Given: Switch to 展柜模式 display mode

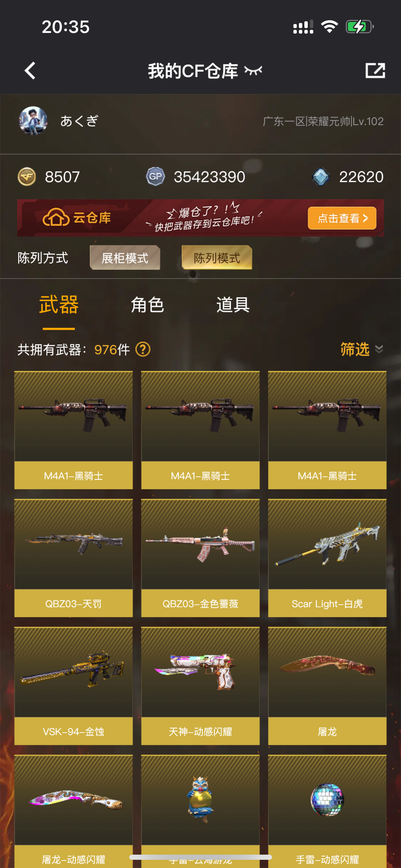Looking at the screenshot, I should (125, 258).
